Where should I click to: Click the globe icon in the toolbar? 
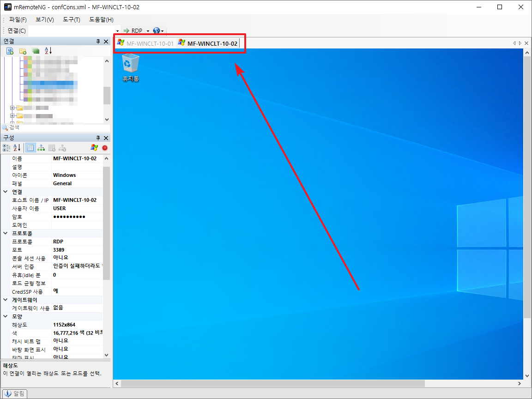[157, 30]
